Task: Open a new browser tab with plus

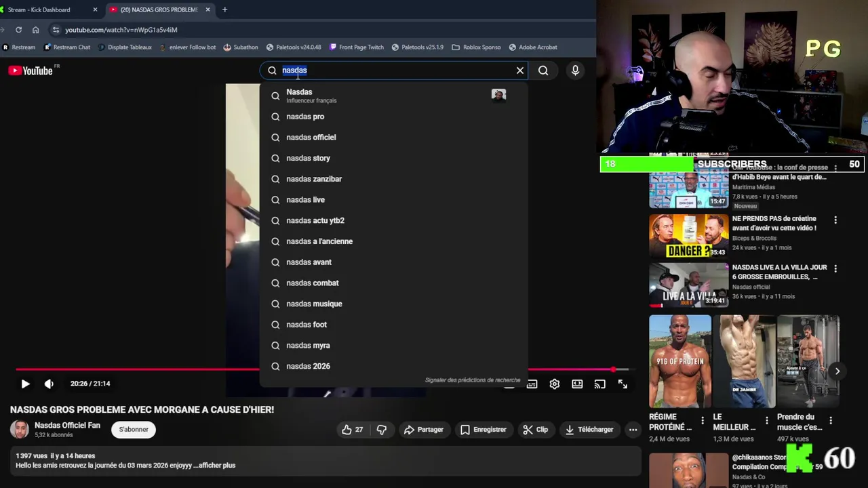Action: (x=224, y=9)
